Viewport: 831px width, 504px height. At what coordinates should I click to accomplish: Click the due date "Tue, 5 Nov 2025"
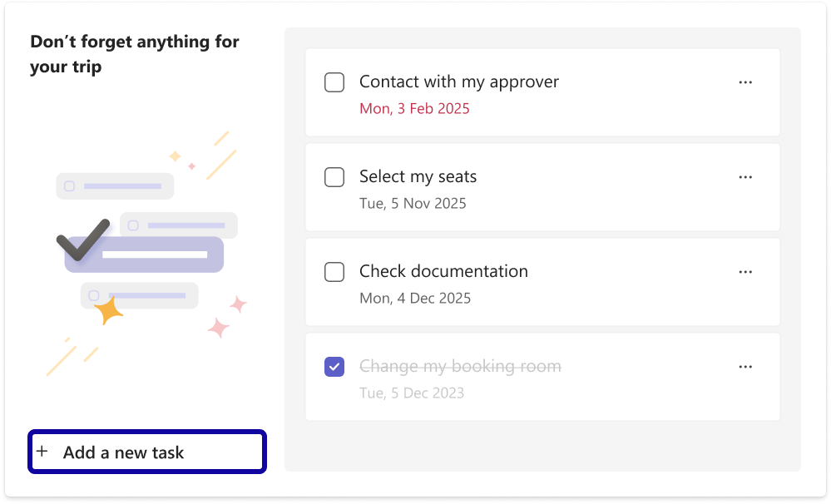point(412,203)
